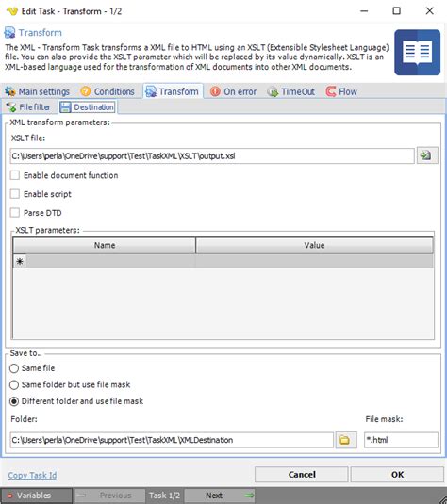Switch to the Main settings tab
447x504 pixels.
click(37, 91)
